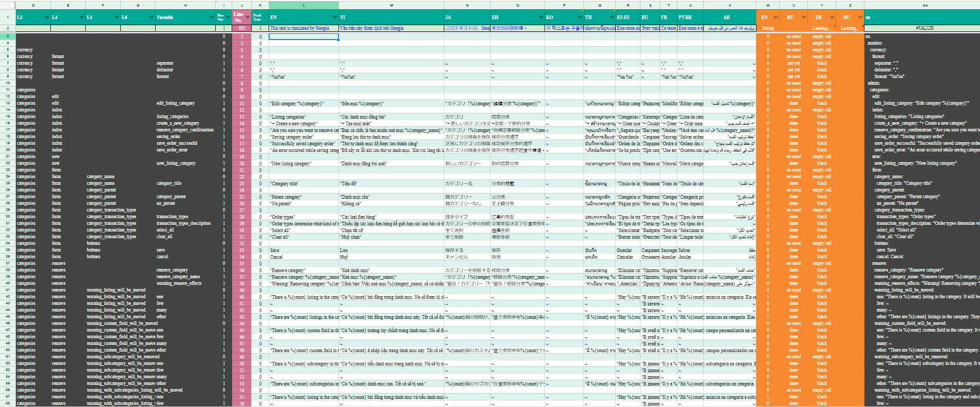Open the L4 column filter dropdown

[x=82, y=17]
